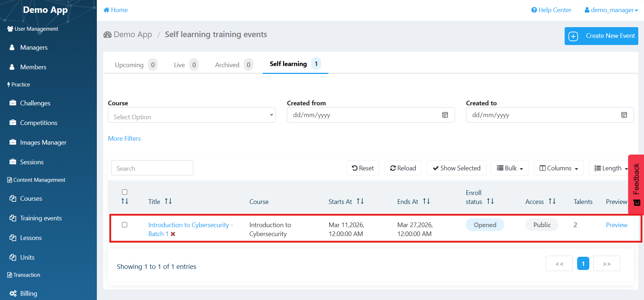Open Transaction sidebar section

pos(24,275)
